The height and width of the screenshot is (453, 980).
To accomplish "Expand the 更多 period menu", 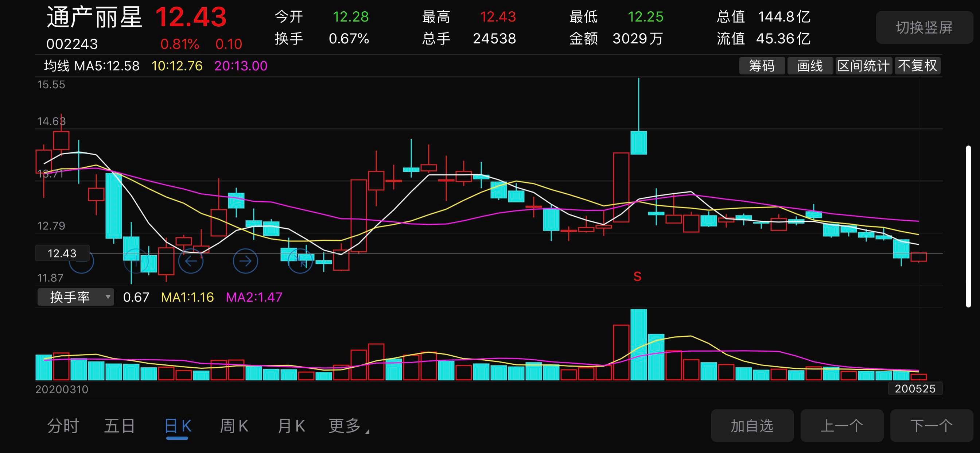I will tap(349, 426).
